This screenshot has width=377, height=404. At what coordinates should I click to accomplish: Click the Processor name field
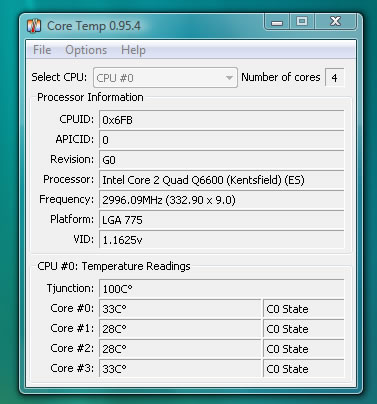[221, 180]
